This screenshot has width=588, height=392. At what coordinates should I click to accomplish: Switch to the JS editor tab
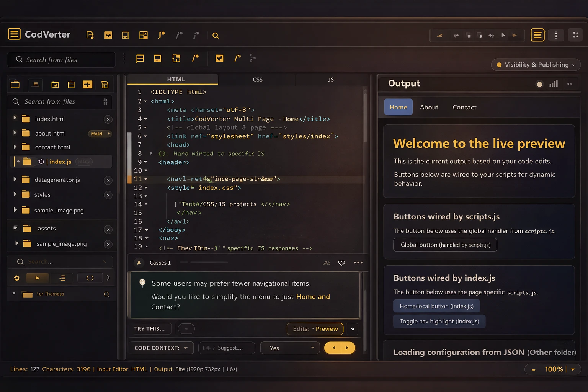point(331,80)
